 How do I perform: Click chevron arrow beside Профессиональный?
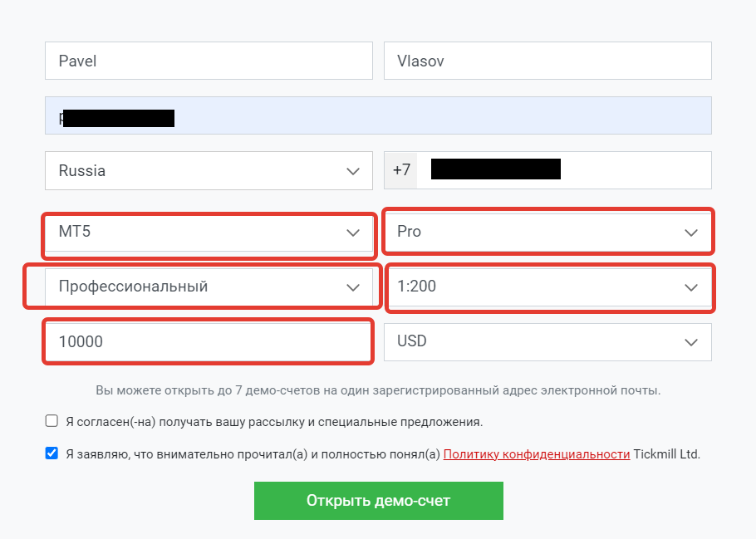coord(353,288)
